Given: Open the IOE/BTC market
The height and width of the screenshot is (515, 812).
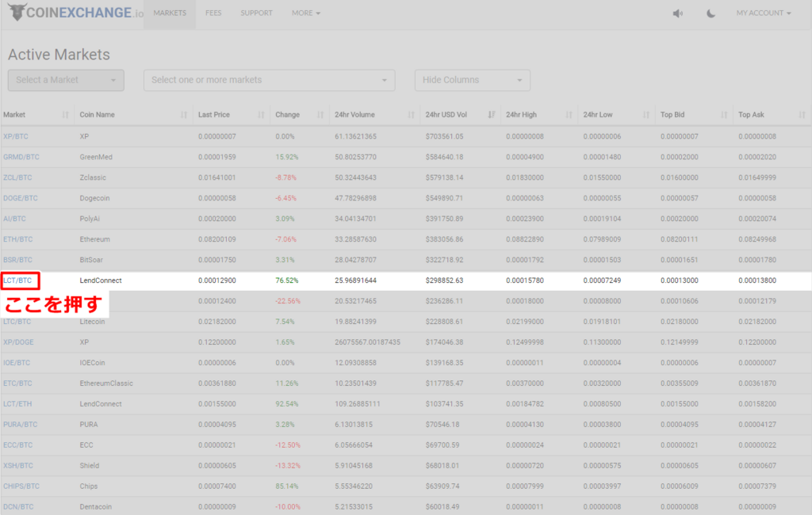Looking at the screenshot, I should pyautogui.click(x=17, y=363).
